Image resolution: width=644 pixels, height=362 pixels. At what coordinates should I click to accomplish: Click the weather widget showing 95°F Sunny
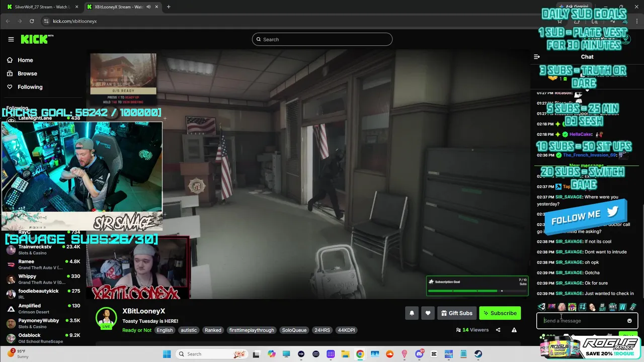18,353
